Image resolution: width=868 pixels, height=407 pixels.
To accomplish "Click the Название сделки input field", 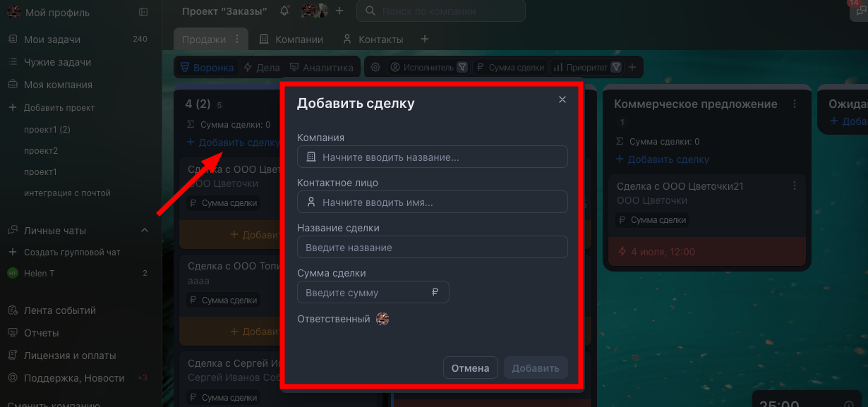I will pyautogui.click(x=432, y=247).
